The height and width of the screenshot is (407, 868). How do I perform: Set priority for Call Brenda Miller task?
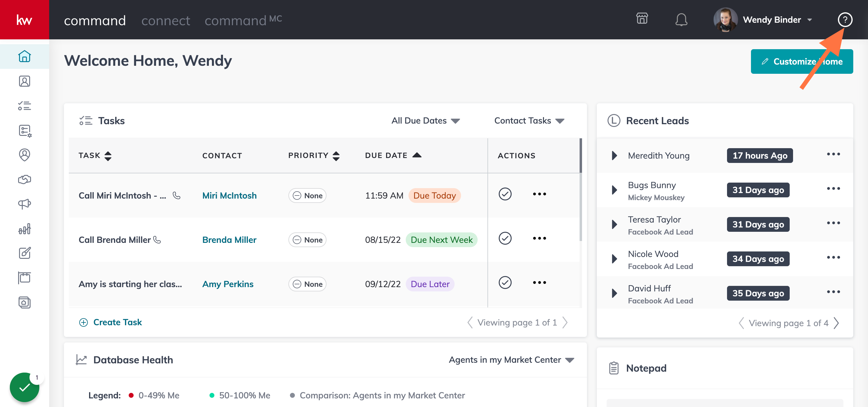(307, 240)
